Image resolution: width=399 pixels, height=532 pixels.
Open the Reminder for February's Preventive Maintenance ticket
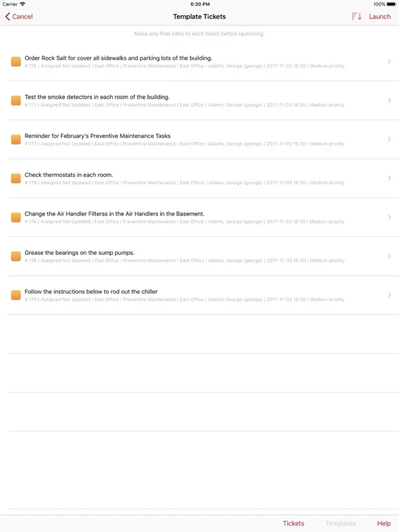[x=204, y=139]
